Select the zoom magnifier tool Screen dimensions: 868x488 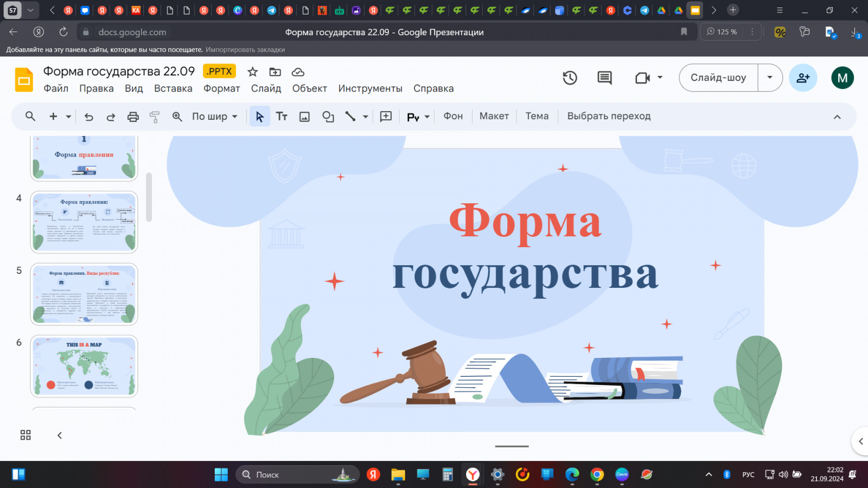pyautogui.click(x=177, y=116)
